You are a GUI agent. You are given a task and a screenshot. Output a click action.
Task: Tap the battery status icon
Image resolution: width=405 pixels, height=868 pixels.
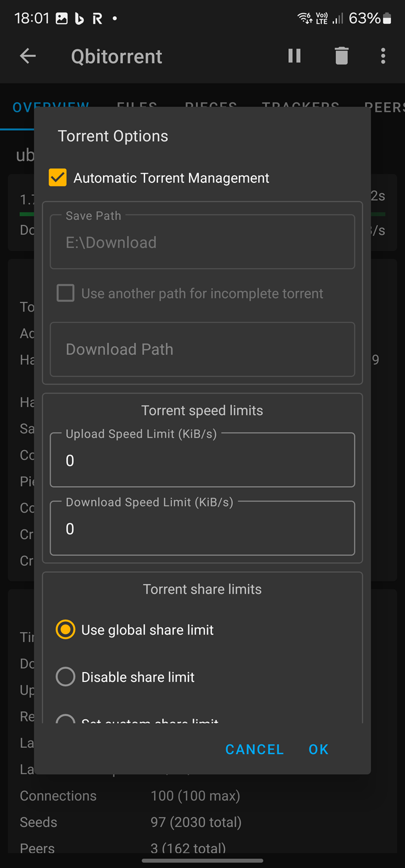pos(387,18)
